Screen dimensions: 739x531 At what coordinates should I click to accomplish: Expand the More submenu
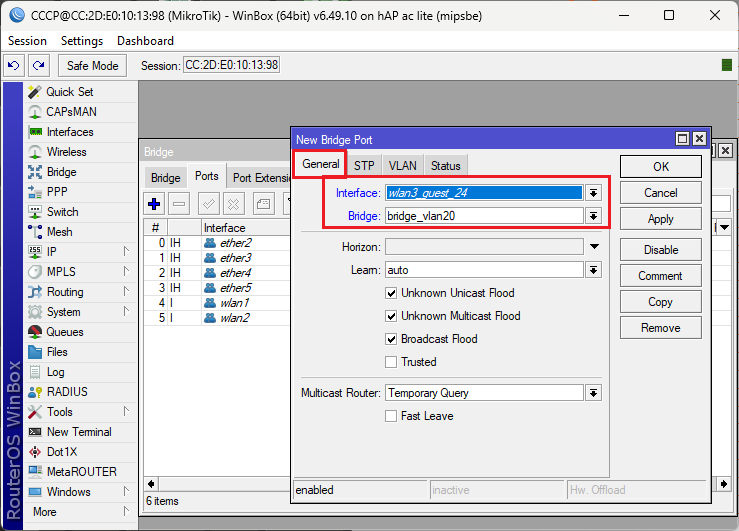pos(126,511)
